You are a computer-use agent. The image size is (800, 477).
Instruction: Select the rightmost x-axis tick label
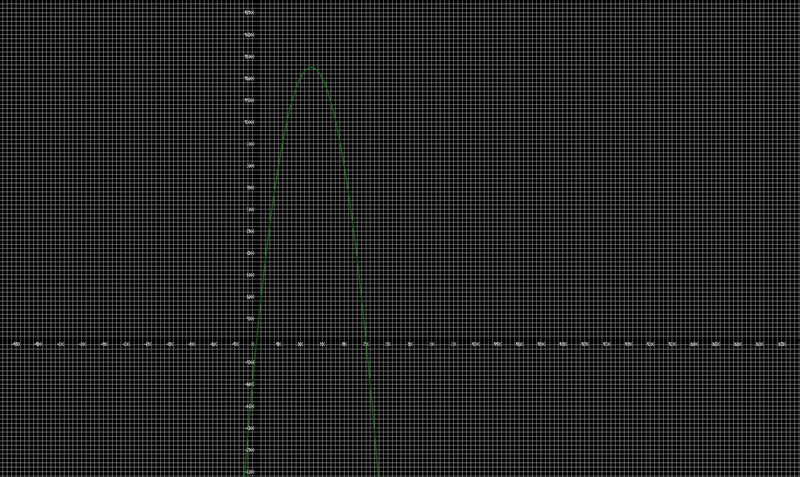tap(781, 344)
